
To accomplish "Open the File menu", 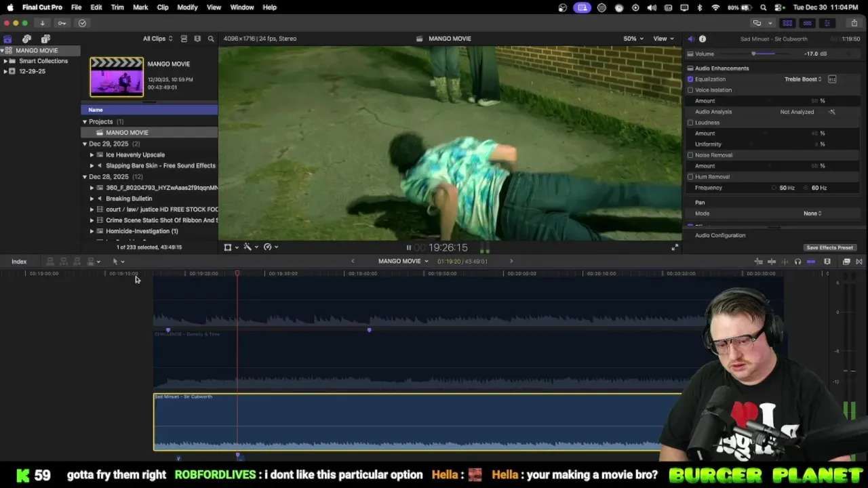I will point(76,7).
